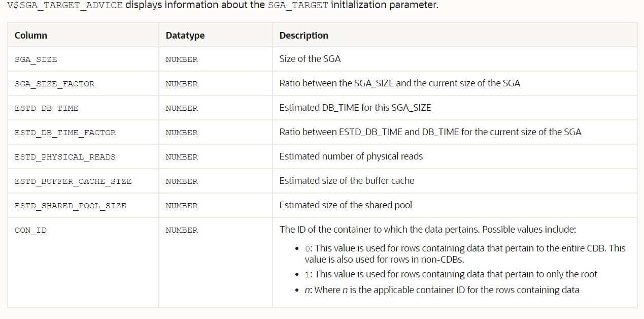Click the "Estimated size of the buffer cache" text

point(347,181)
